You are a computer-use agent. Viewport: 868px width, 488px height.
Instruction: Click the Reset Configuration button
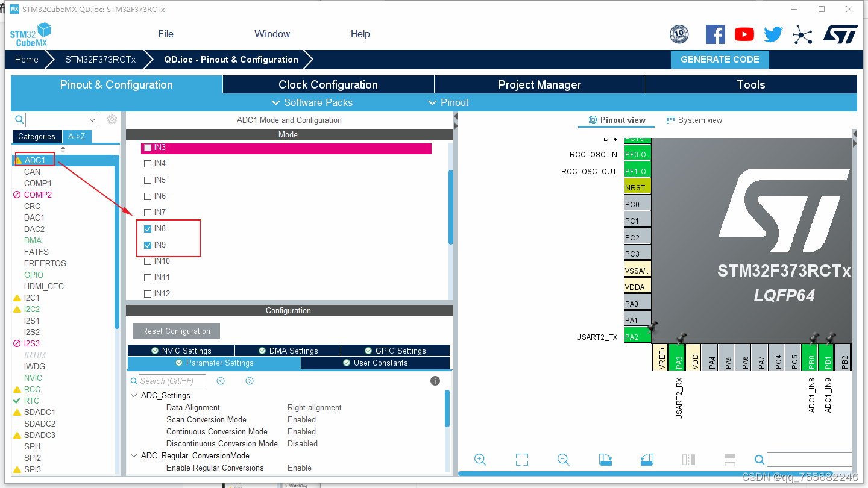pos(176,331)
